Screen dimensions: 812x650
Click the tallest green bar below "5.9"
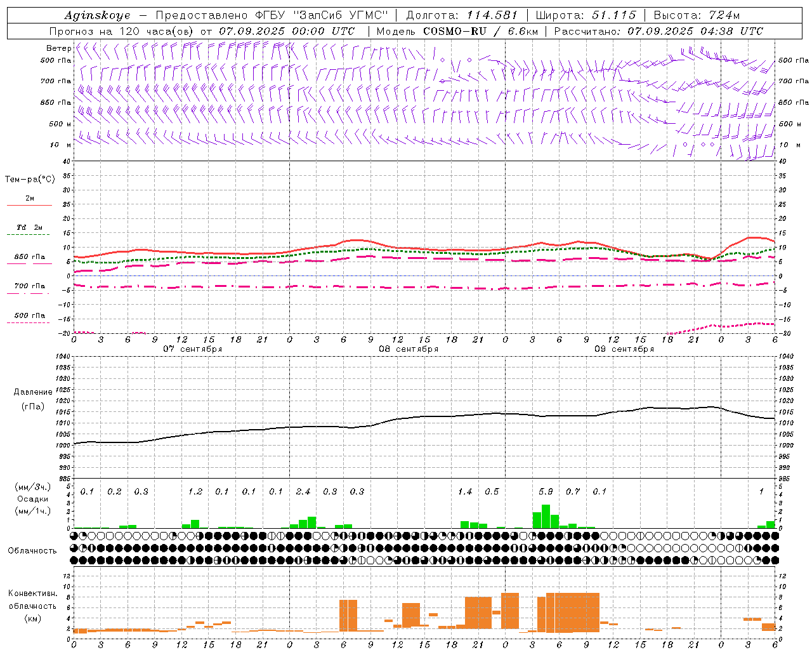point(546,516)
